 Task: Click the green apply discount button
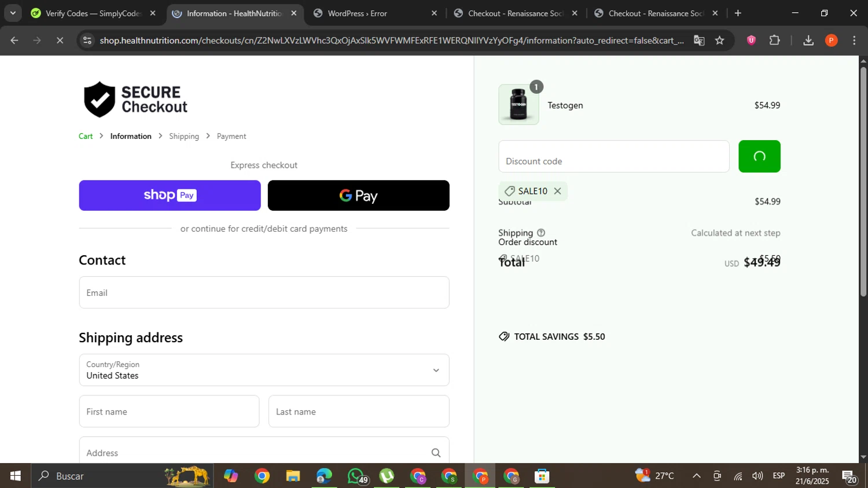pyautogui.click(x=759, y=156)
